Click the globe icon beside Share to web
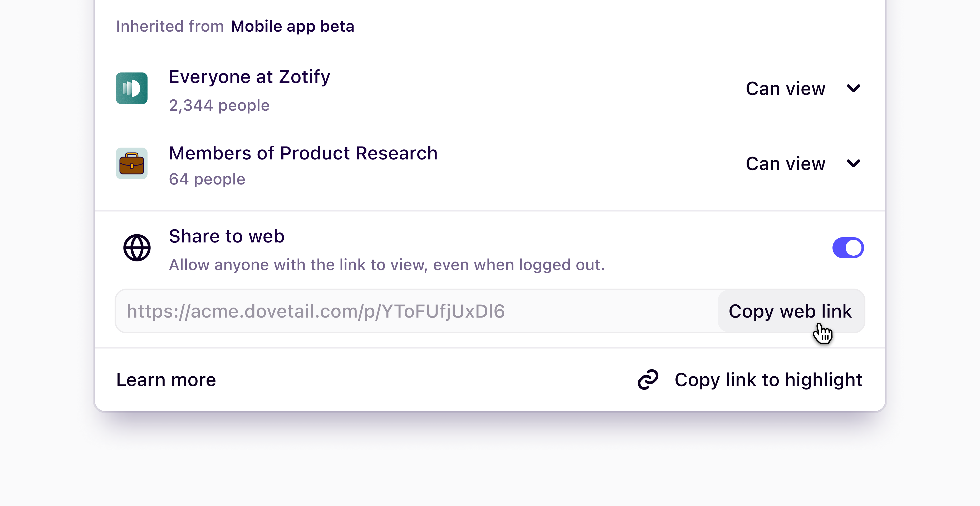This screenshot has height=506, width=980. (137, 248)
